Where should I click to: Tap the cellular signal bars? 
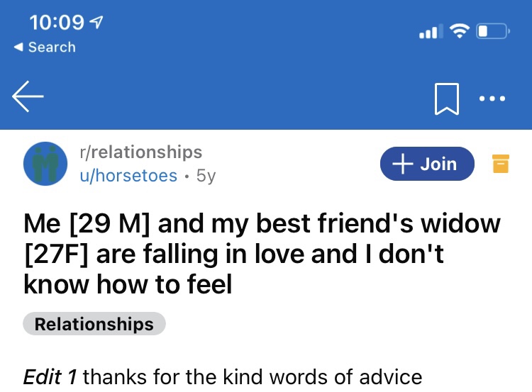click(428, 32)
